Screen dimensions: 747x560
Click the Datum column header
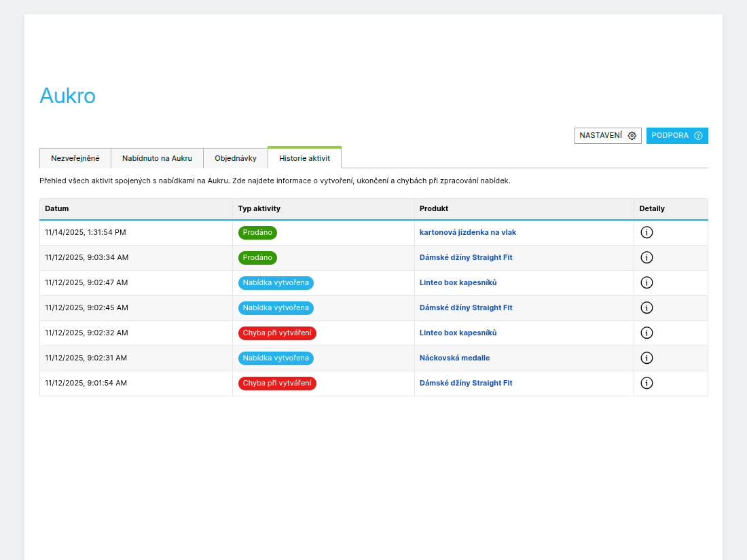pos(57,208)
